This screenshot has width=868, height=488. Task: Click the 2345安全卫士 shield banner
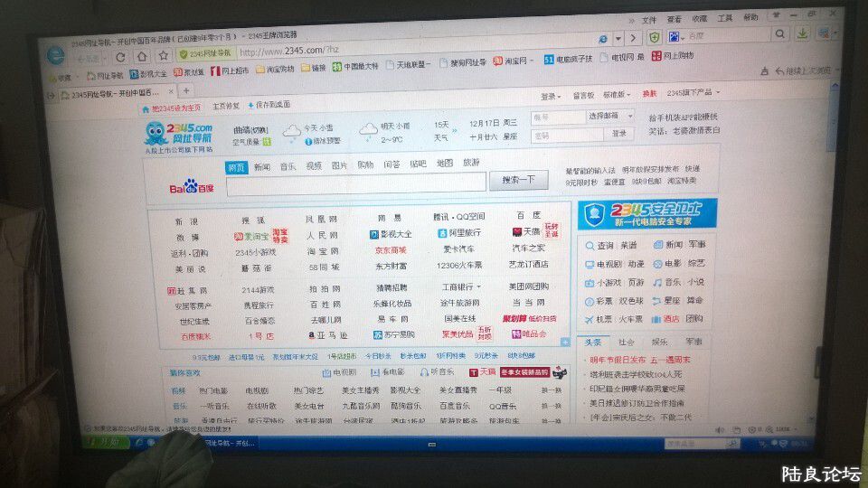[647, 214]
